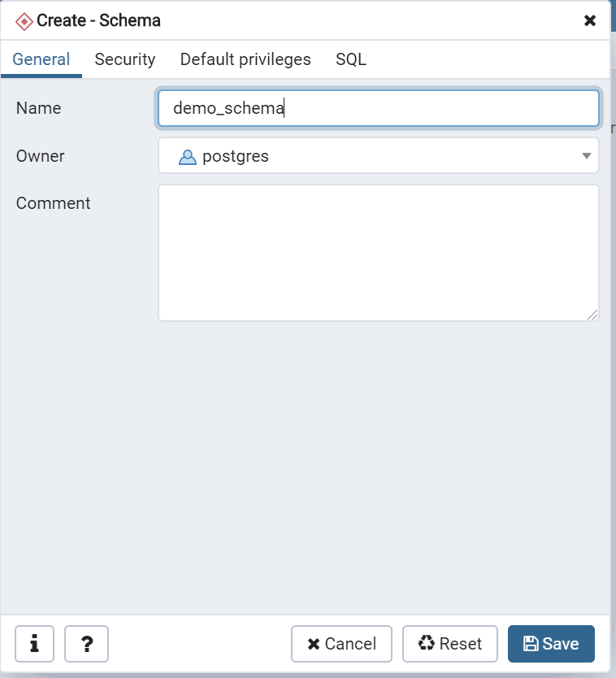Grab the Comment box resize handle
616x678 pixels.
(593, 315)
